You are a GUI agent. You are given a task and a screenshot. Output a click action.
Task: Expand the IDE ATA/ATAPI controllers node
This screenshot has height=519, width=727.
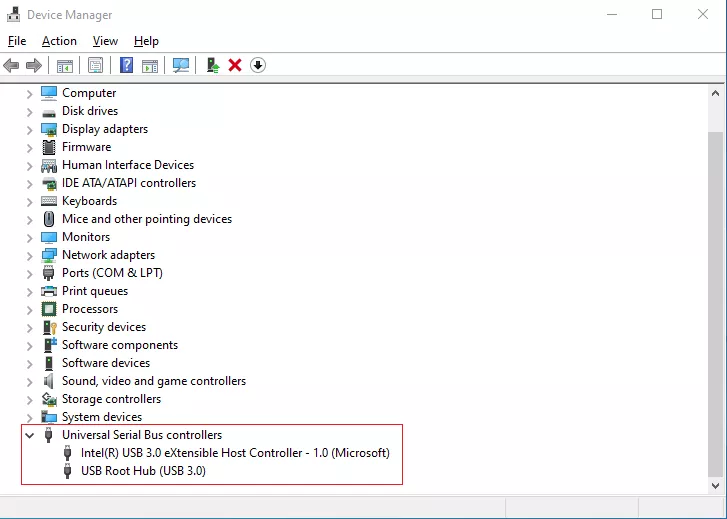point(30,184)
